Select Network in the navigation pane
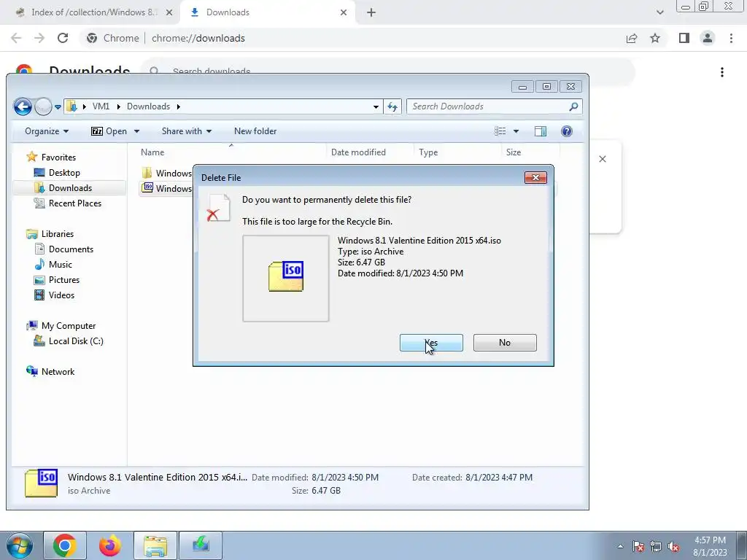 pyautogui.click(x=58, y=371)
